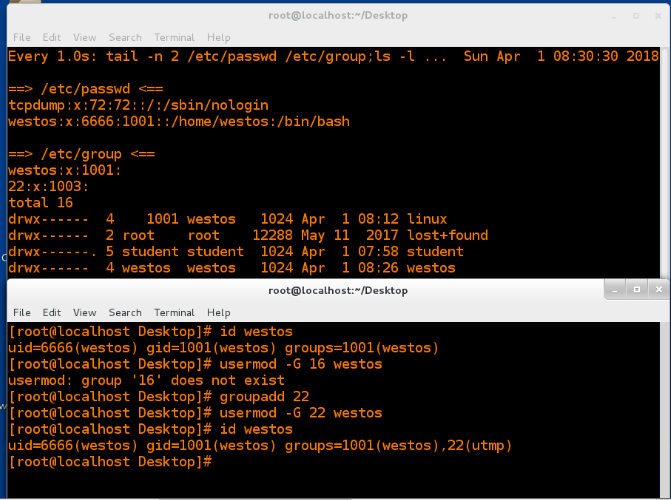Minimize the front terminal window
This screenshot has height=500, width=671.
tap(615, 290)
